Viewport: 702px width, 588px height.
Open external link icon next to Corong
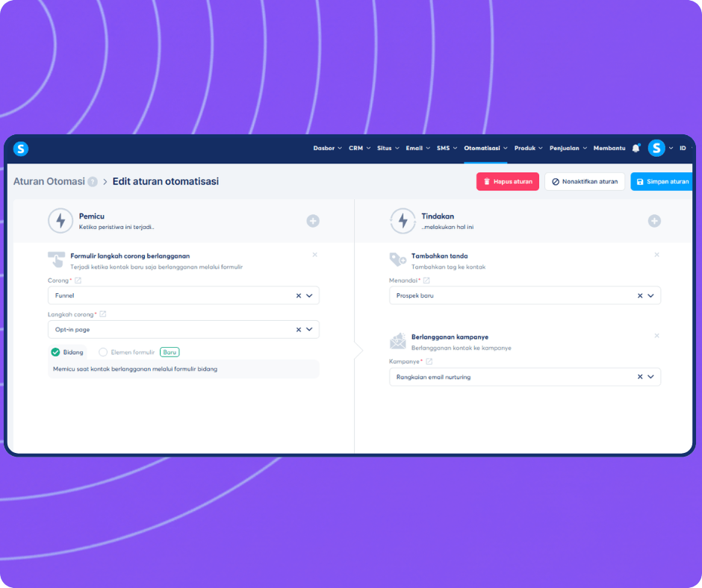pos(78,281)
